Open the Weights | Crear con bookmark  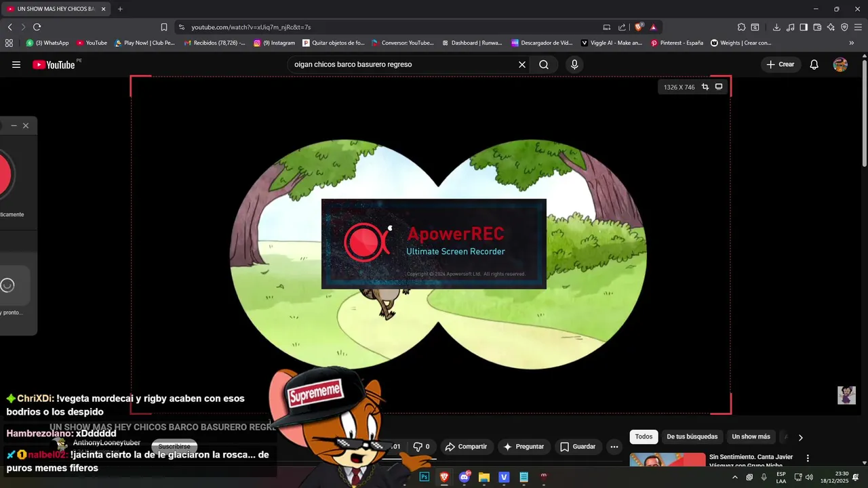tap(741, 43)
